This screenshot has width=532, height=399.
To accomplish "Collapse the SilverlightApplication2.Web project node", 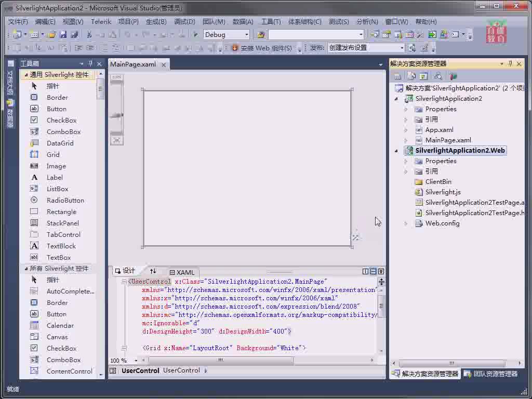I will pyautogui.click(x=396, y=151).
